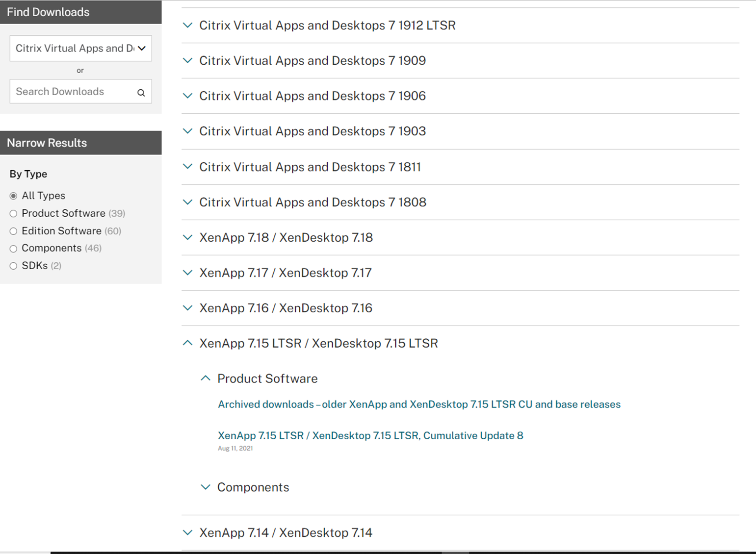Expand chevron for XenApp 7.16 / XenDesktop 7.16
This screenshot has height=554, width=756.
click(x=187, y=308)
